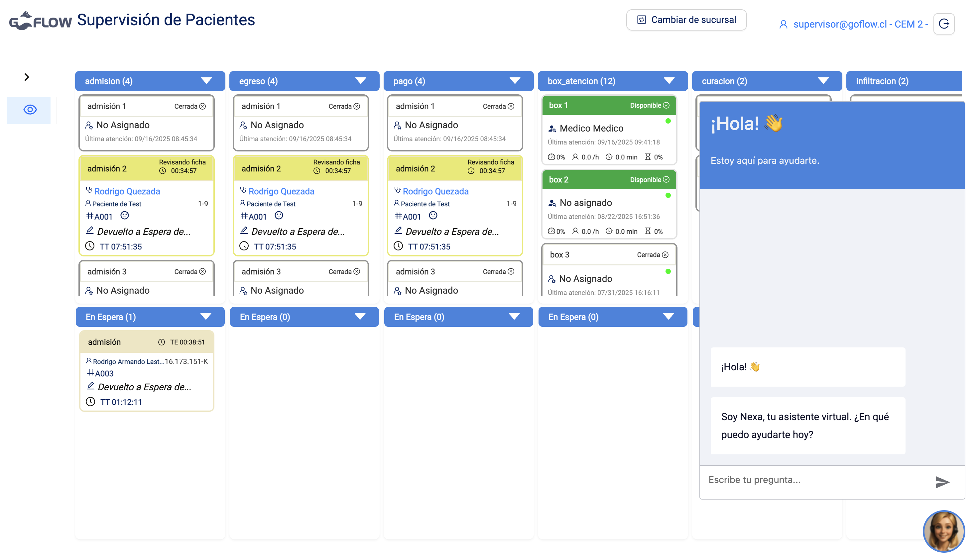Click the Cerrada X icon on box 3
974x560 pixels.
tap(665, 255)
